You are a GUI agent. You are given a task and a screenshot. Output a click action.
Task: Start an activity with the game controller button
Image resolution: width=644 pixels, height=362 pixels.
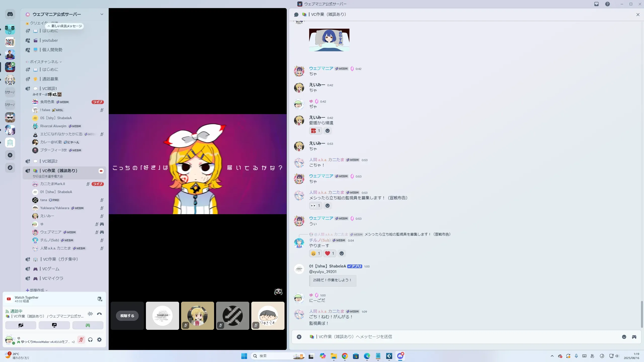tap(88, 325)
